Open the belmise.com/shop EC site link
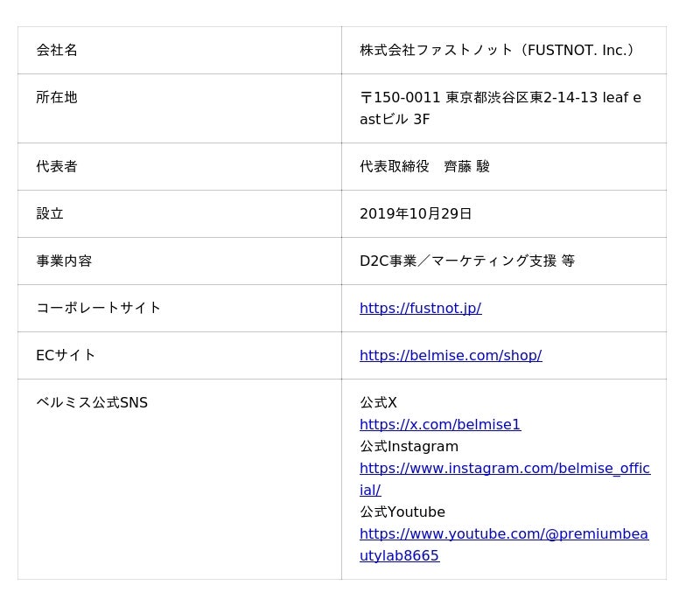Viewport: 700px width, 606px height. click(x=451, y=355)
